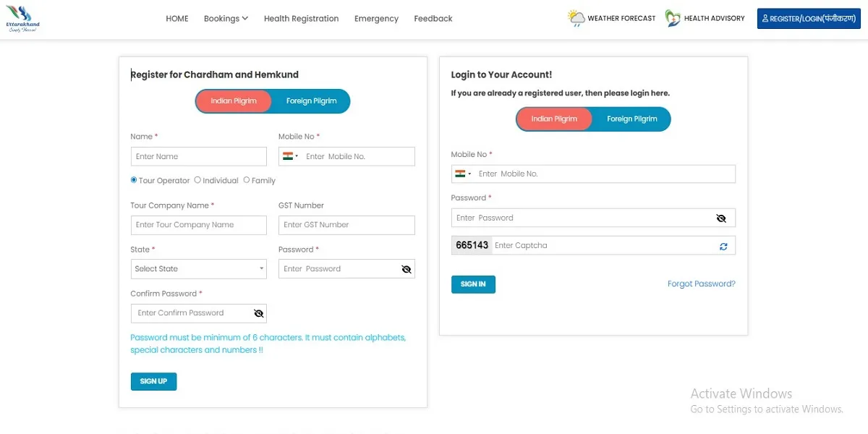This screenshot has width=868, height=434.
Task: Open country code flag dropdown in registration
Action: [x=291, y=156]
